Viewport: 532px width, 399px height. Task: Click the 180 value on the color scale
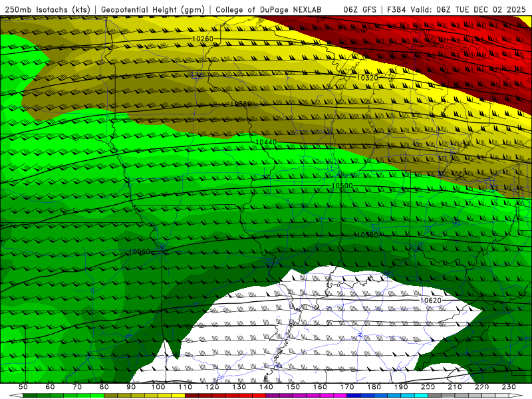[x=374, y=387]
